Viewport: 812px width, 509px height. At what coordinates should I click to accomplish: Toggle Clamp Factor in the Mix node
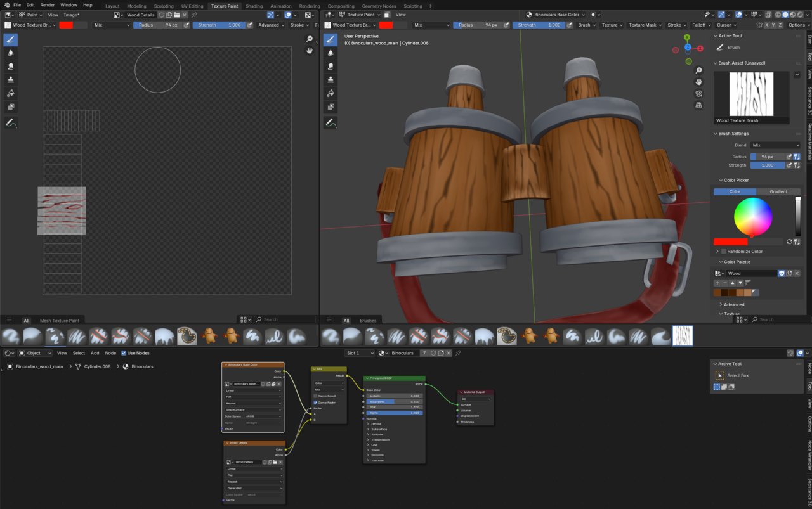click(x=316, y=403)
